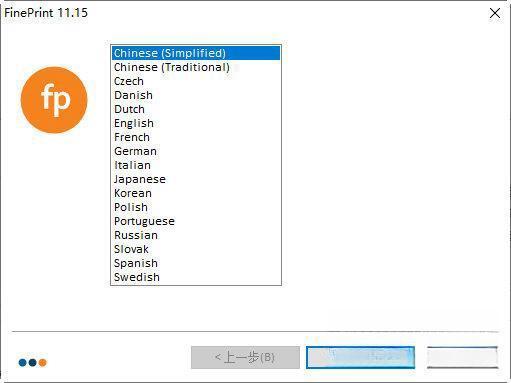Choose Danish from the language list

196,95
